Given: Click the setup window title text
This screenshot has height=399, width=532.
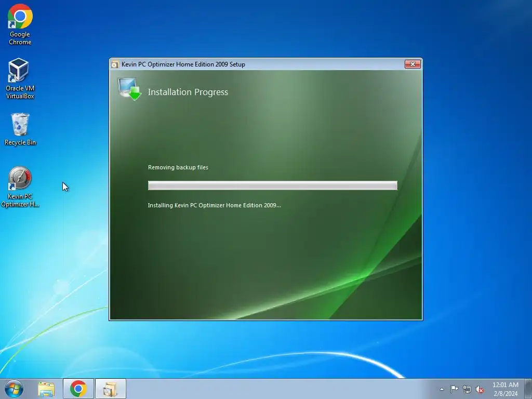Looking at the screenshot, I should (183, 64).
